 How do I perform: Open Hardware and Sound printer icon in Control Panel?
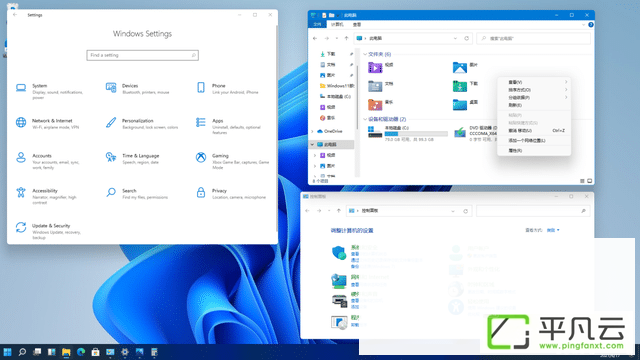(339, 301)
